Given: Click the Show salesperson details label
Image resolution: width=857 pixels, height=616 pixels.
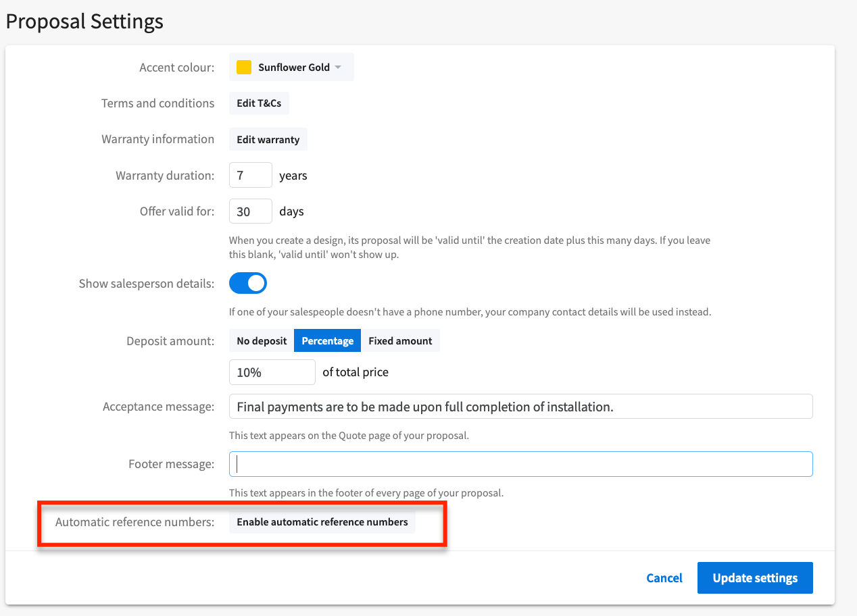Looking at the screenshot, I should point(147,284).
